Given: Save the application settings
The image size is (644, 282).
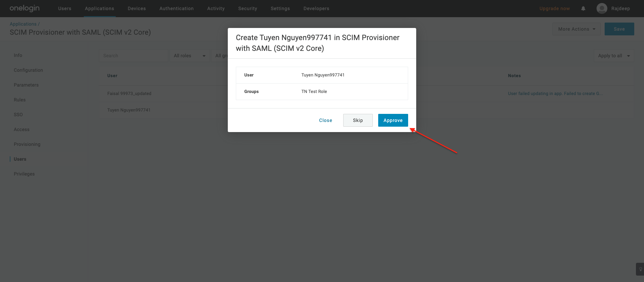Looking at the screenshot, I should tap(619, 29).
